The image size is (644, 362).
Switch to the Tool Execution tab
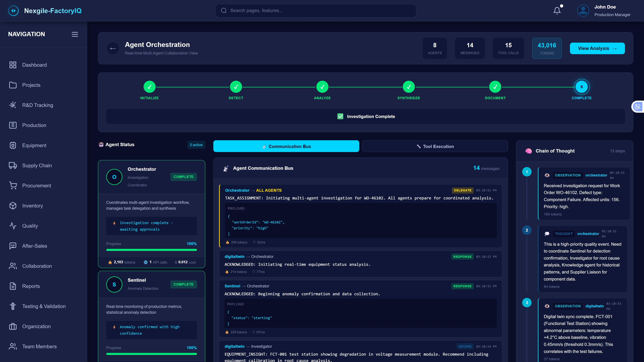435,146
